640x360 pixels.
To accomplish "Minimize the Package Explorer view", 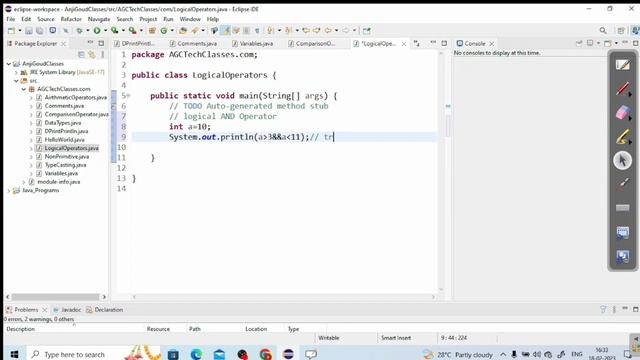I will pyautogui.click(x=90, y=43).
